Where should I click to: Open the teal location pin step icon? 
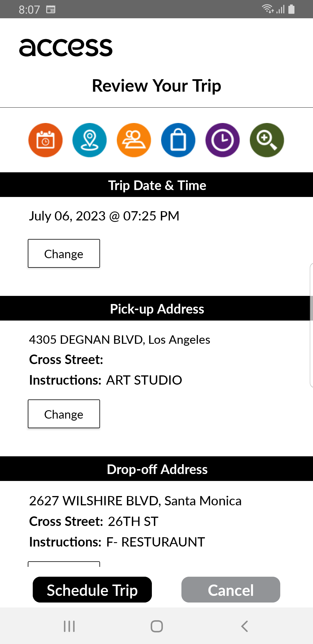click(90, 140)
